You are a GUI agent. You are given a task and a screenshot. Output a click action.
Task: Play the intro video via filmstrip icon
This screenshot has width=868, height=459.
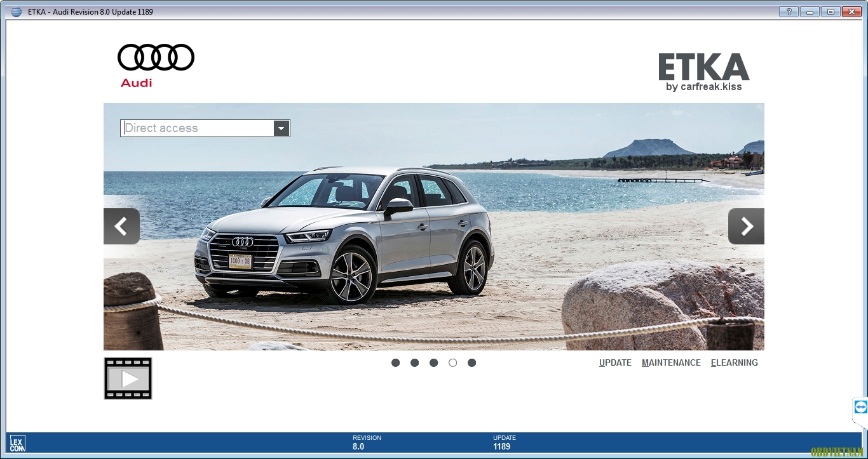pos(128,378)
